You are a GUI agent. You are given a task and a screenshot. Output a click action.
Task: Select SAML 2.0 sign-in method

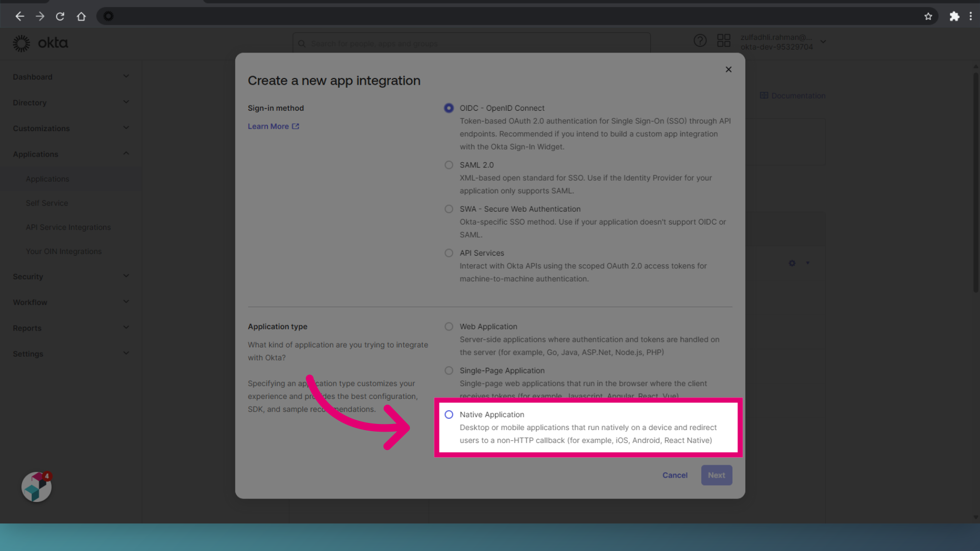tap(449, 165)
